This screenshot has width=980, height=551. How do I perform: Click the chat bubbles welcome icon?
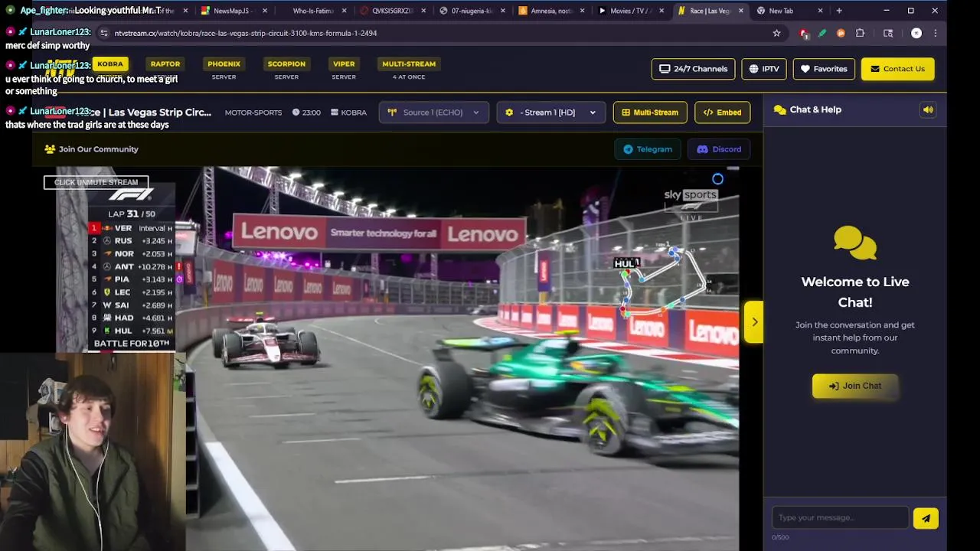pos(855,243)
